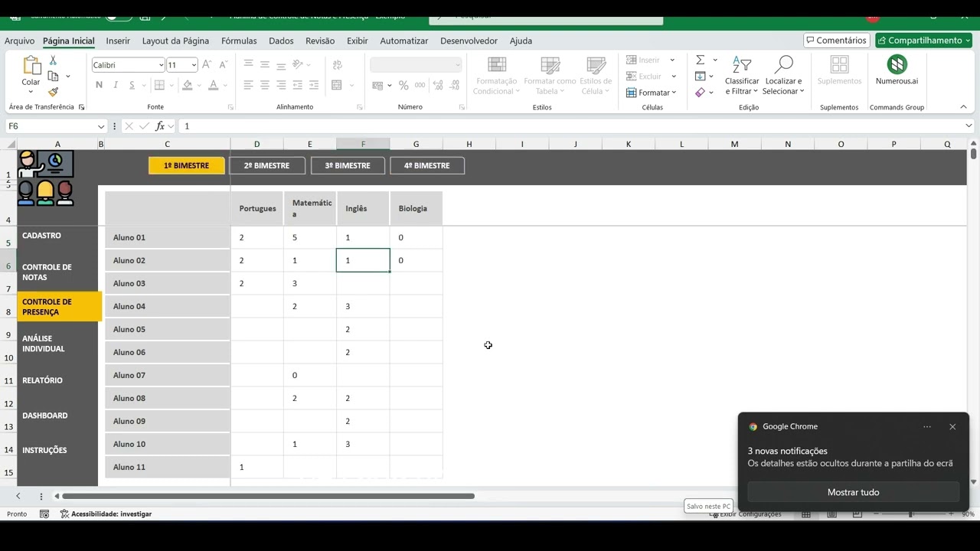
Task: Open the Calibri font name dropdown
Action: pos(161,65)
